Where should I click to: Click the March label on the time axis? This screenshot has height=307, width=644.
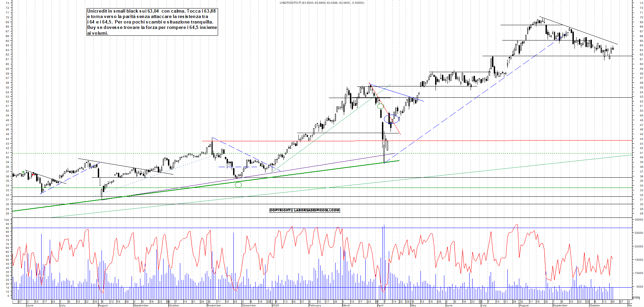coord(346,305)
